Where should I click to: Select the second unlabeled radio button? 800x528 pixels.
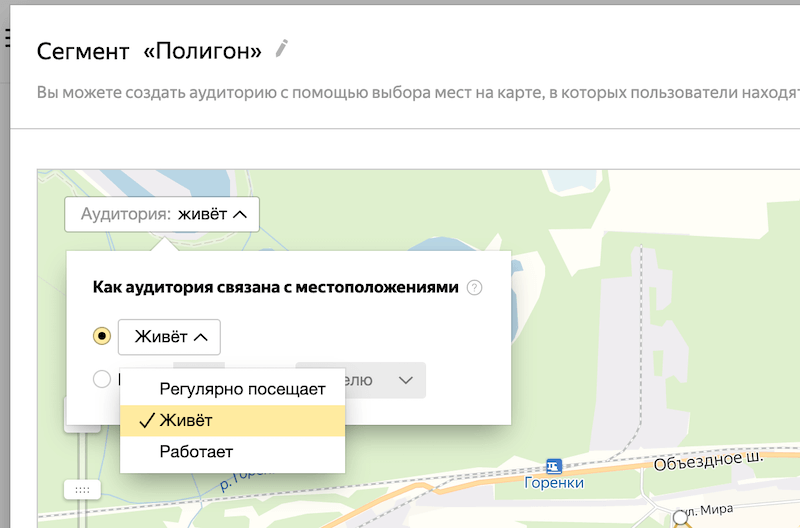pos(102,379)
